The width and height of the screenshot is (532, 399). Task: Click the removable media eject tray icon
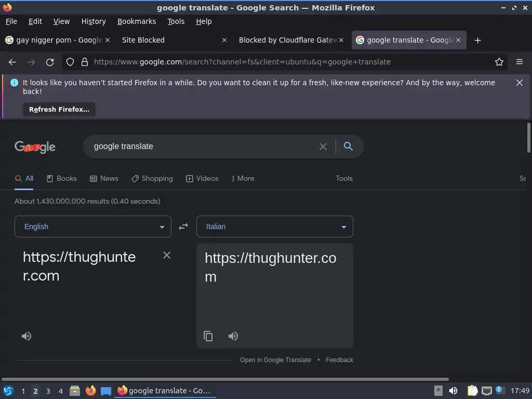(438, 391)
